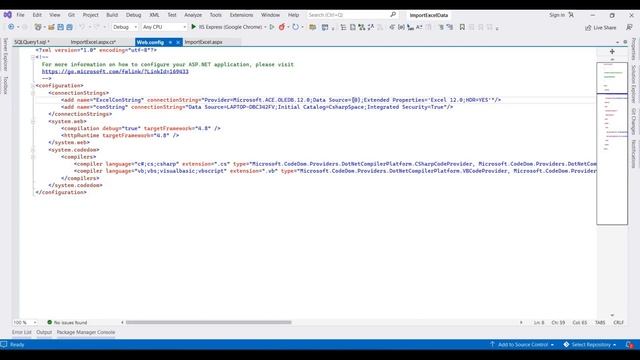Open the Project menu

91,15
